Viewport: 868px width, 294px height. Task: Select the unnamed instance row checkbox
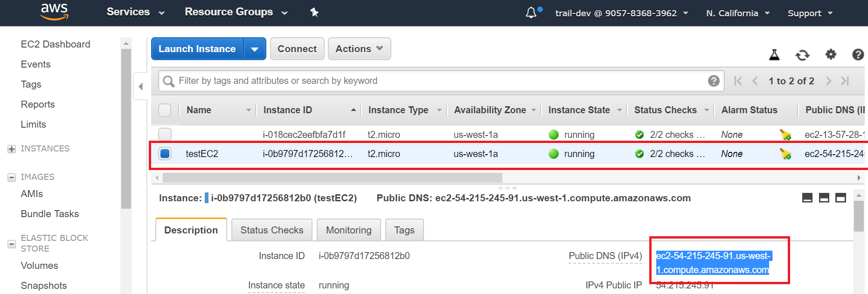pos(165,135)
